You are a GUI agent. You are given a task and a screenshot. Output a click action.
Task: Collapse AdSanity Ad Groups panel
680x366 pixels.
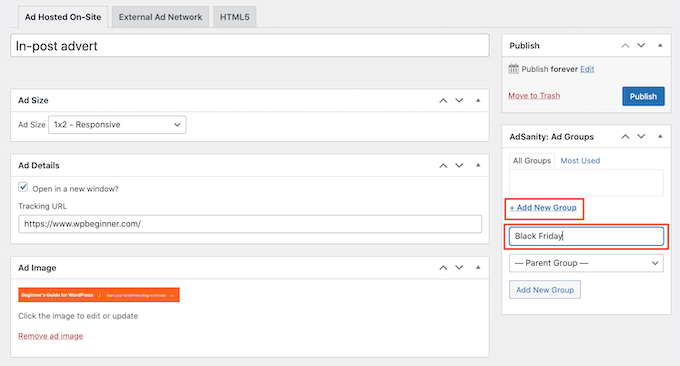[x=660, y=137]
